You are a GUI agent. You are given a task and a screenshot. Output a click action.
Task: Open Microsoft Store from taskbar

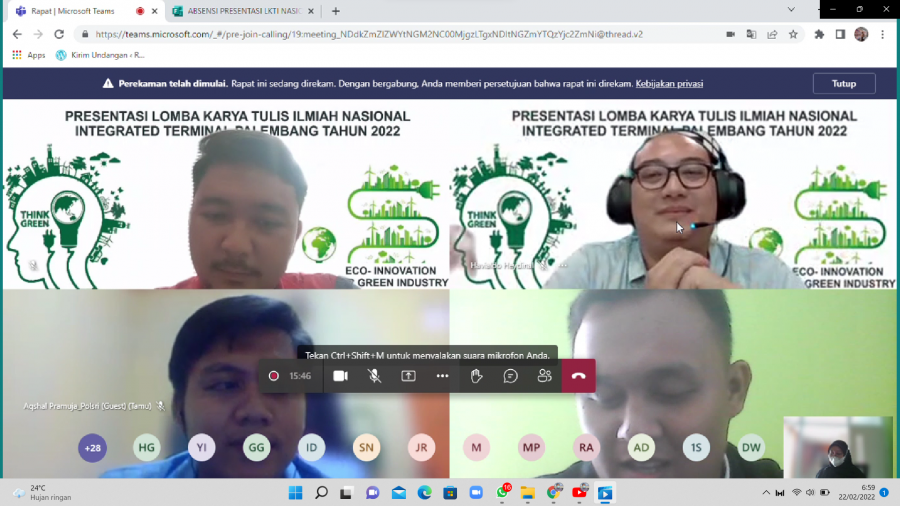click(x=450, y=493)
